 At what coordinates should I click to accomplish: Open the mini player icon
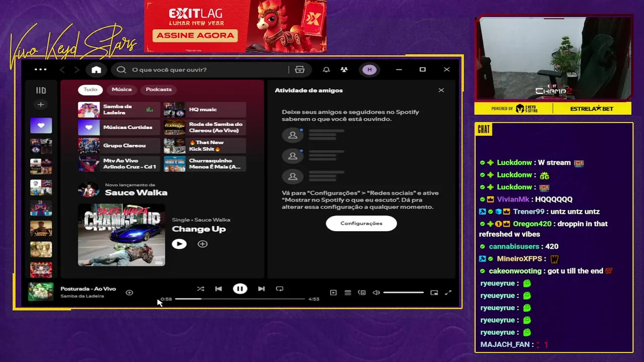(x=434, y=293)
